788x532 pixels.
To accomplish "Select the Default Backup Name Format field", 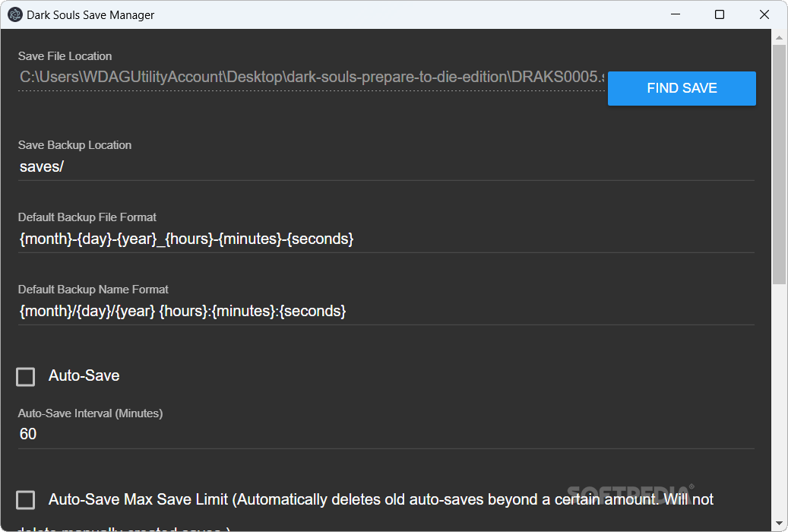I will (386, 312).
